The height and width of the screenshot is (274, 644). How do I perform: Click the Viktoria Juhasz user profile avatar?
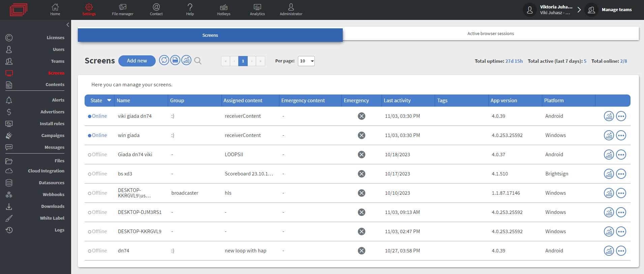530,10
